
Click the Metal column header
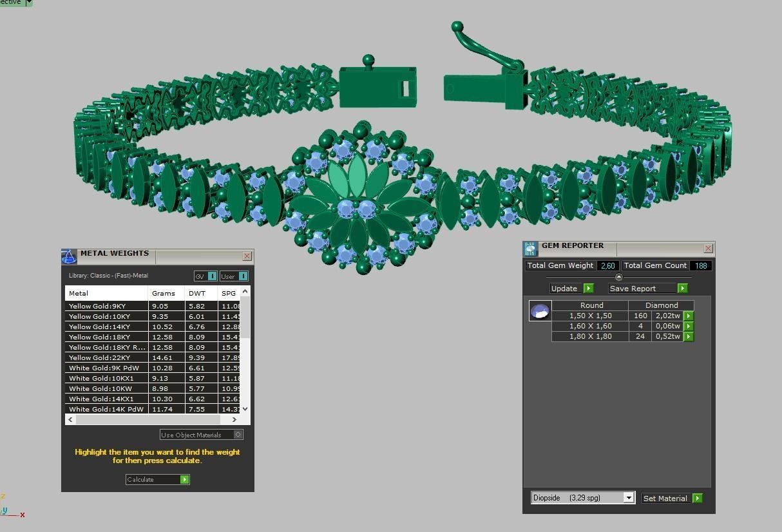coord(106,293)
